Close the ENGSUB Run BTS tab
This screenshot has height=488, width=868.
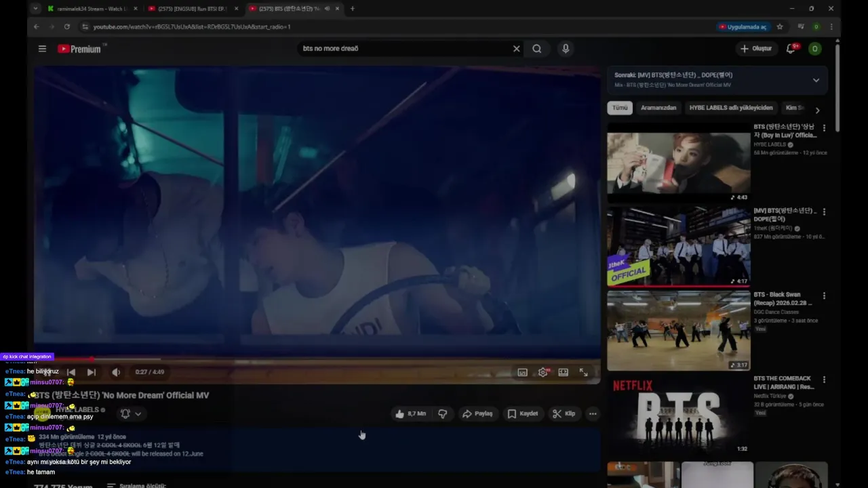[x=236, y=9]
